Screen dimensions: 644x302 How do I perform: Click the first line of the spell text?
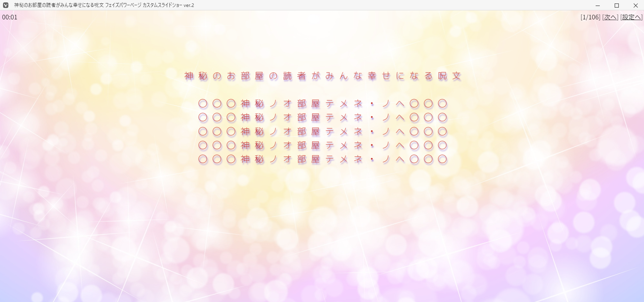[323, 104]
